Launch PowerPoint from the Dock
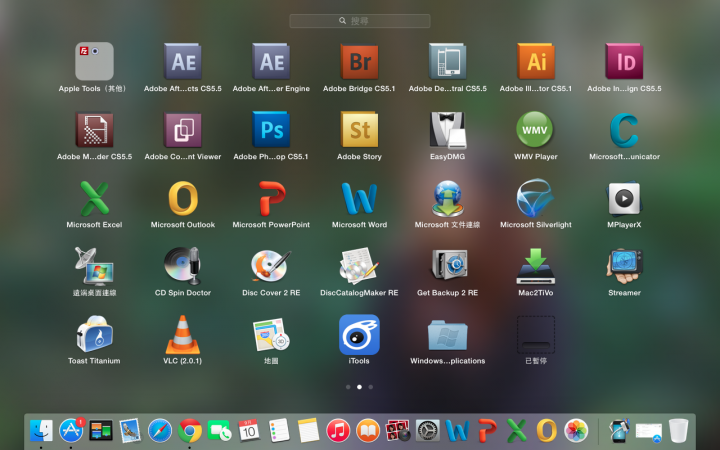The image size is (720, 450). coord(487,431)
